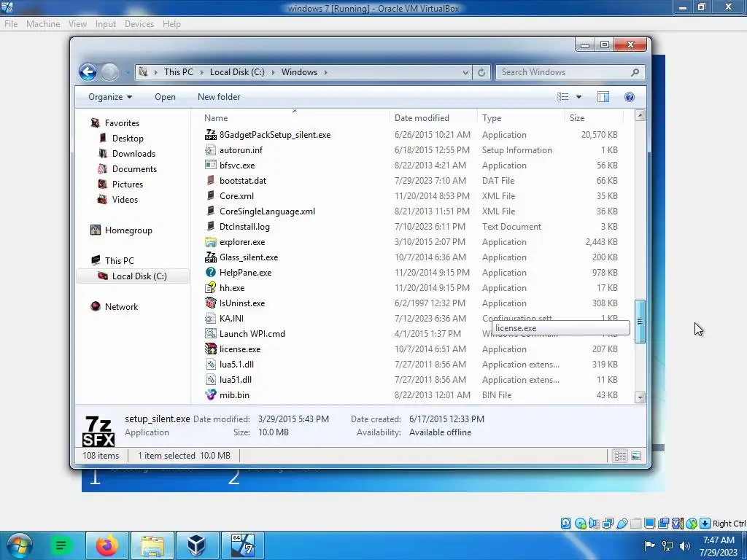Open the Help menu in VirtualBox
This screenshot has width=747, height=560.
[x=171, y=24]
